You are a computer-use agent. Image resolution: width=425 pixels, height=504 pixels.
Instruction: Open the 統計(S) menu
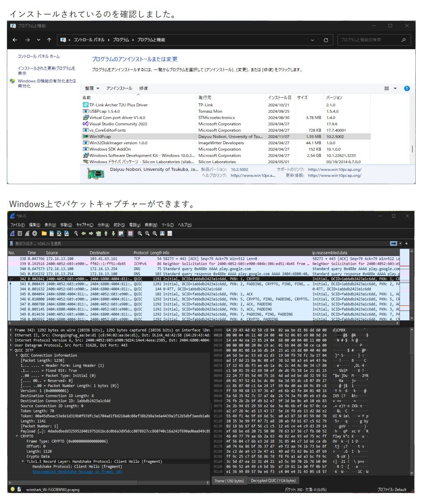119,225
